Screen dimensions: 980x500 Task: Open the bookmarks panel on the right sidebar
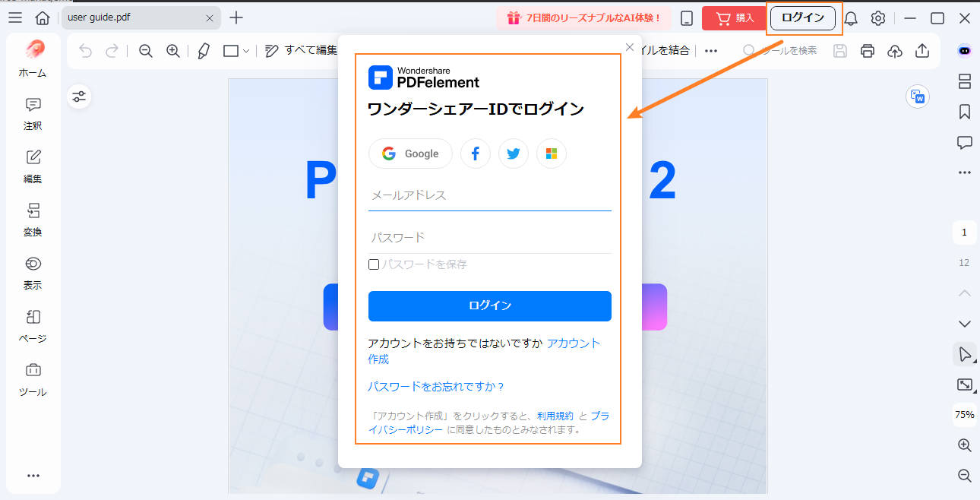(x=964, y=112)
